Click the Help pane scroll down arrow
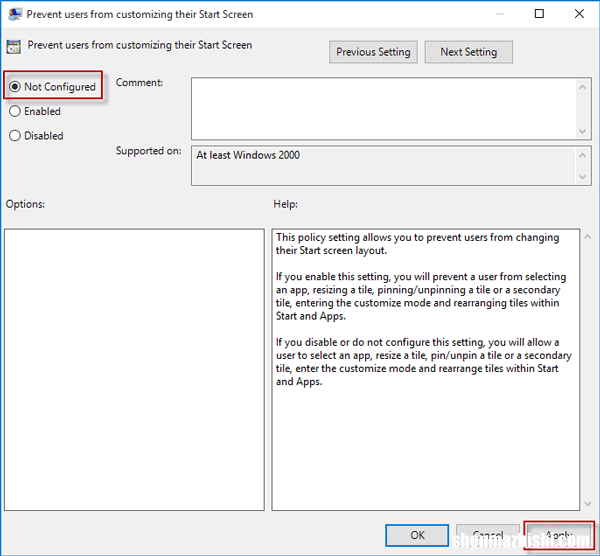The image size is (600, 556). pyautogui.click(x=588, y=504)
